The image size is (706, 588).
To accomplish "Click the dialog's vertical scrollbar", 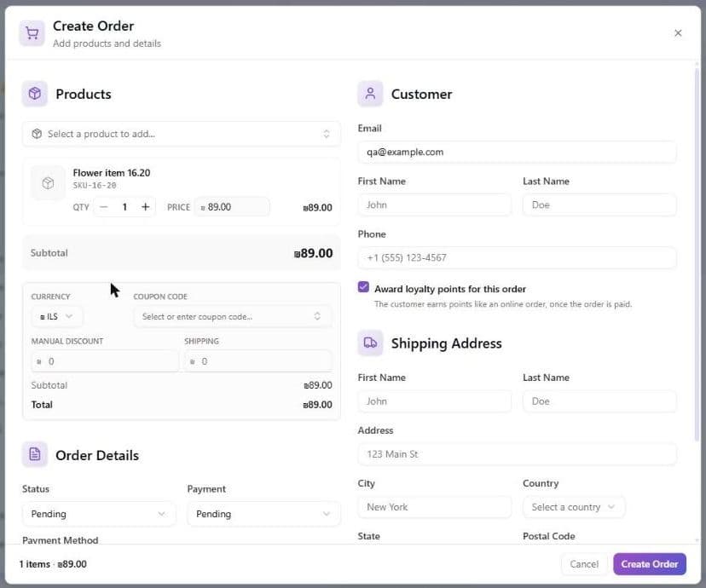I will point(697,255).
